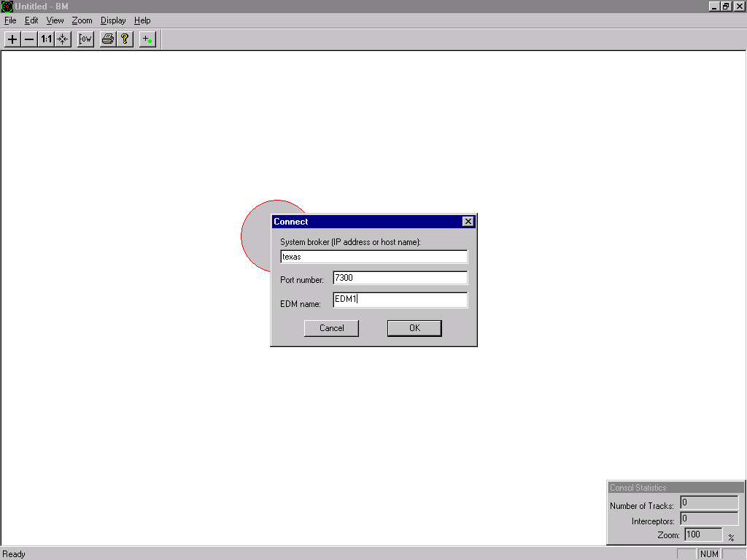The height and width of the screenshot is (560, 747).
Task: Click the FOW toolbar icon
Action: point(85,39)
